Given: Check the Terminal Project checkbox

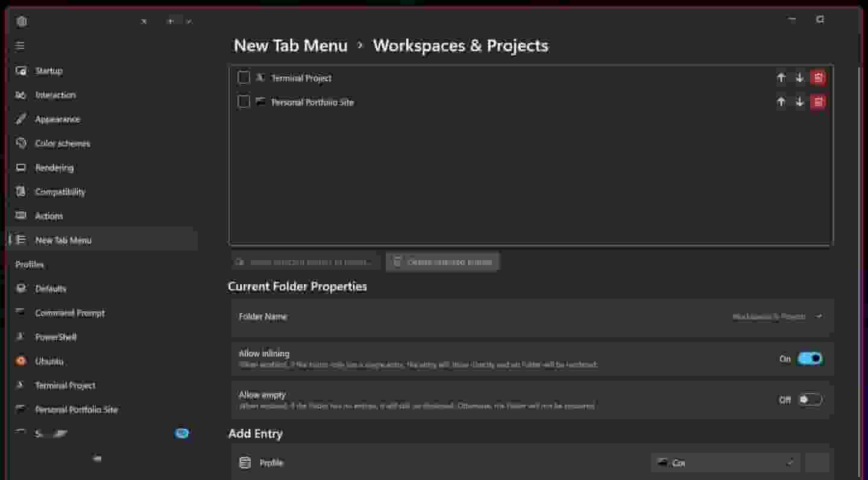Looking at the screenshot, I should [244, 78].
